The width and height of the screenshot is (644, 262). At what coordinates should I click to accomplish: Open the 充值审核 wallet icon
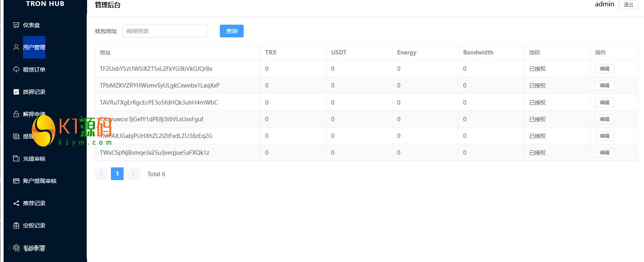tap(16, 159)
